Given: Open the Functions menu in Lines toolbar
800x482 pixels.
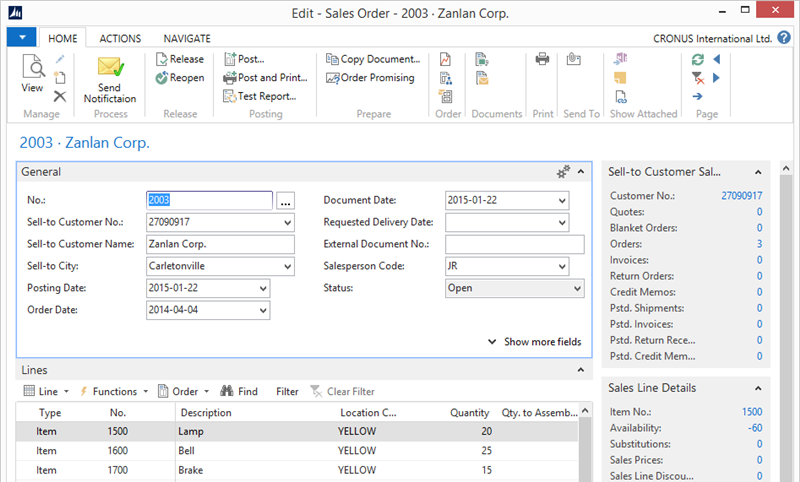Looking at the screenshot, I should [x=114, y=391].
